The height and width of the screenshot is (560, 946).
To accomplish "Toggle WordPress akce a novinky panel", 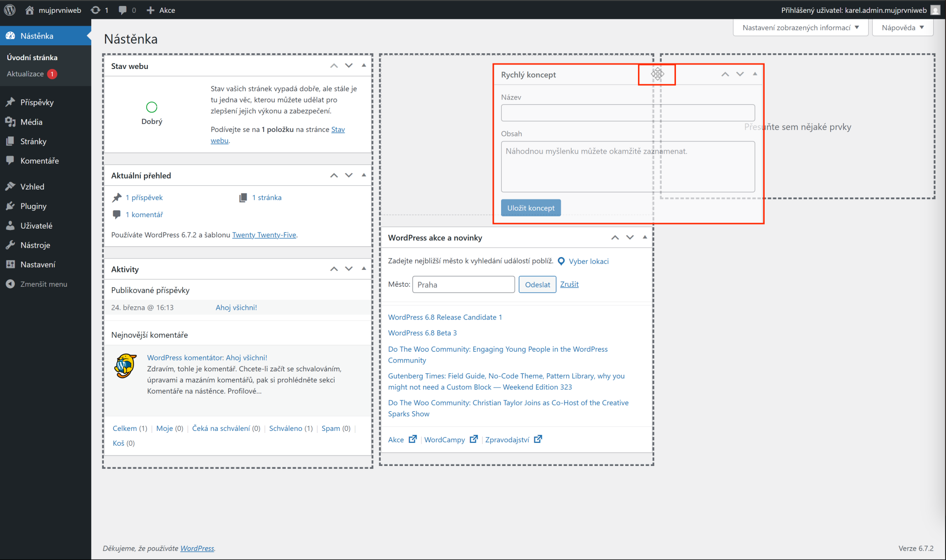I will click(x=644, y=237).
